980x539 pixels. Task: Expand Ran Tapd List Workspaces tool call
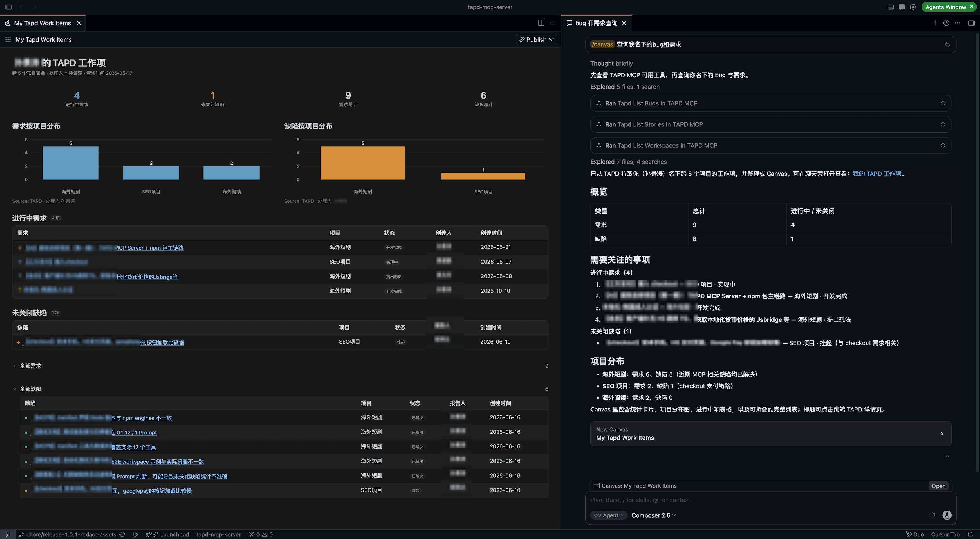770,145
